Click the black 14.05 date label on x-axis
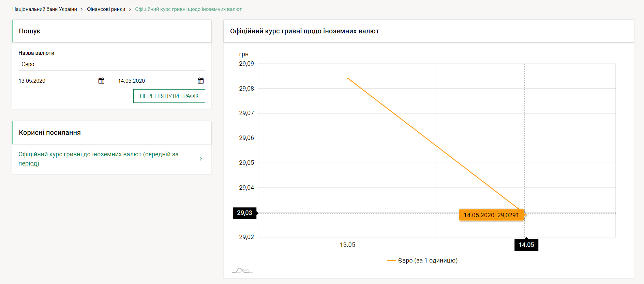Viewport: 644px width, 284px height. click(526, 245)
